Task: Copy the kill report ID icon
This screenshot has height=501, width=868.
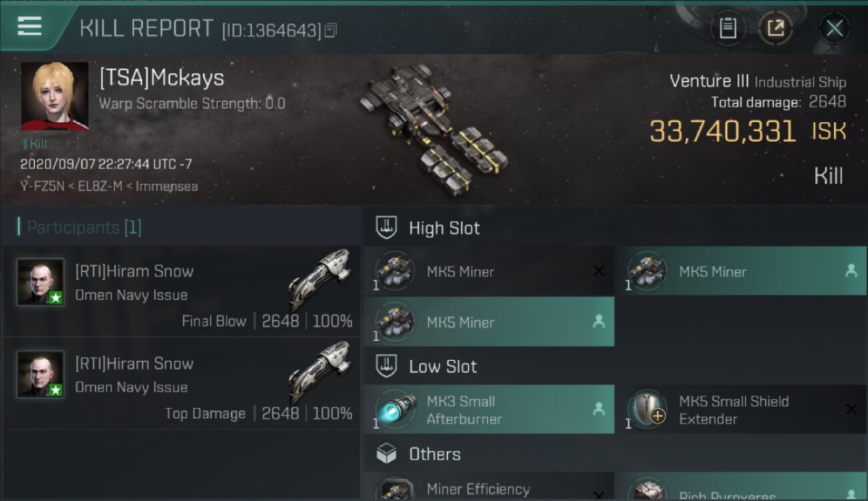Action: pyautogui.click(x=331, y=30)
